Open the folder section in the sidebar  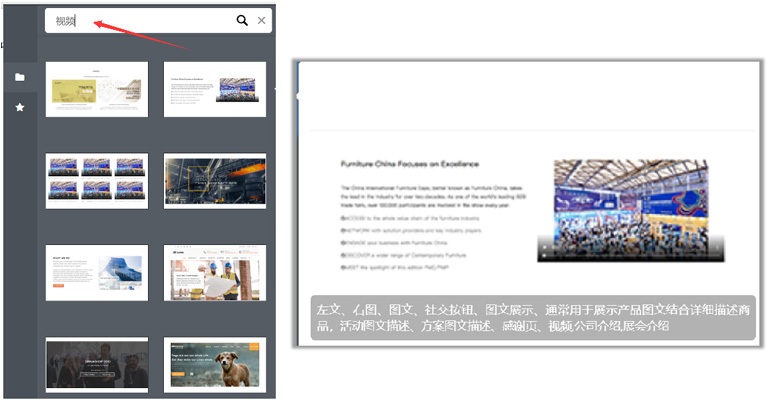20,77
